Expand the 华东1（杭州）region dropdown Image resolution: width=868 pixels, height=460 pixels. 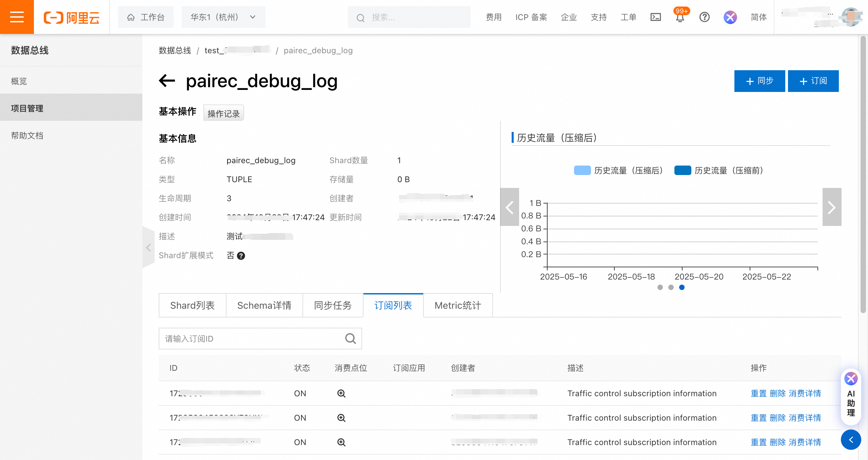(x=223, y=17)
